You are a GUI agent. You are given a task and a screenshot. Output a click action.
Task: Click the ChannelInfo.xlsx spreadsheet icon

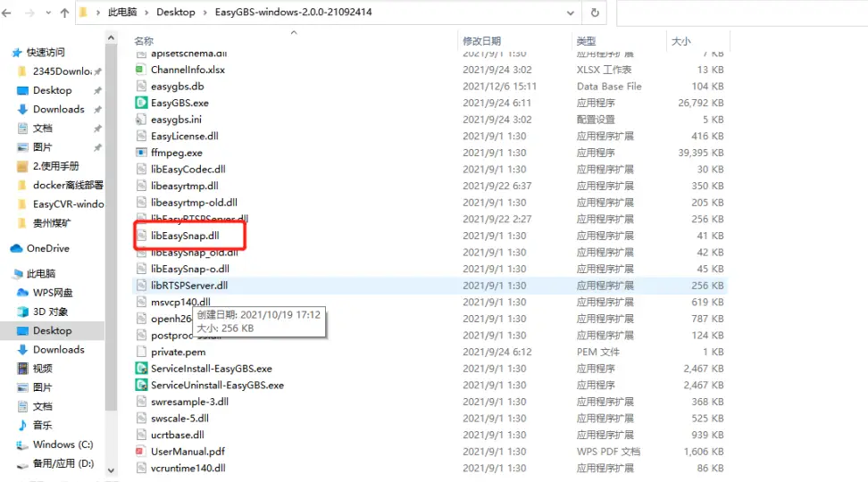tap(141, 70)
